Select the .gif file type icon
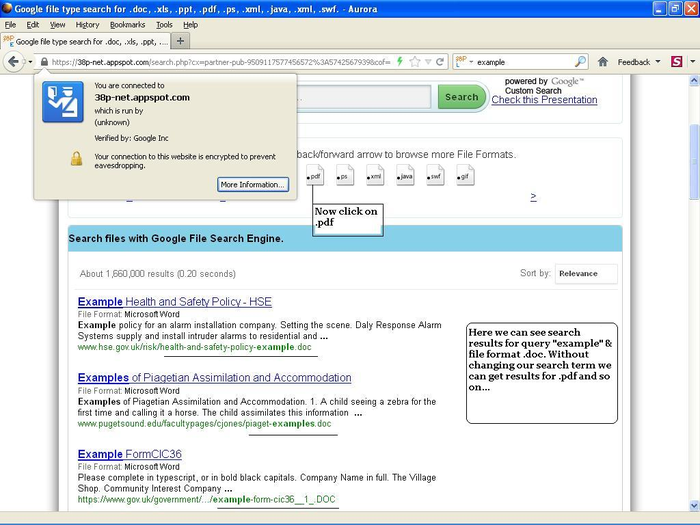Screen dimensions: 700x525 point(465,175)
